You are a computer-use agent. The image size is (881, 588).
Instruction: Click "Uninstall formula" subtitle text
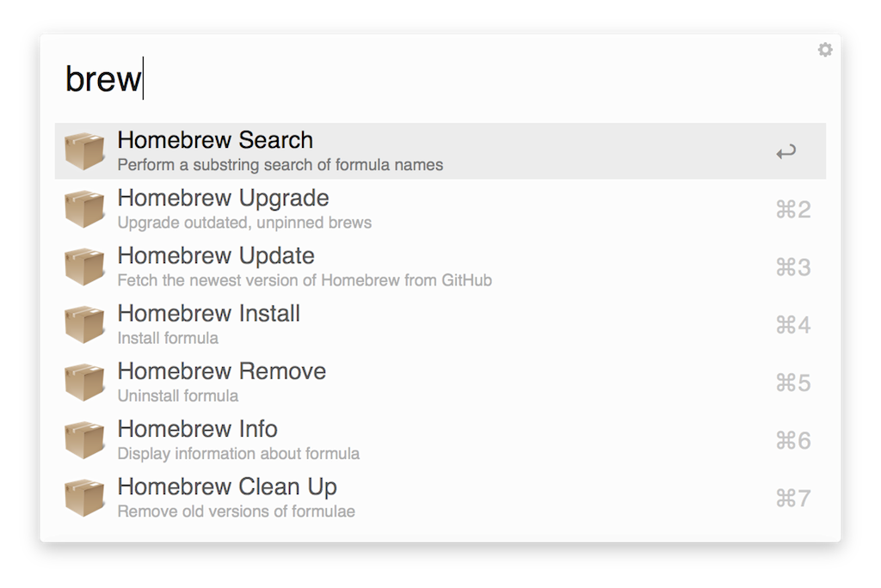[178, 396]
